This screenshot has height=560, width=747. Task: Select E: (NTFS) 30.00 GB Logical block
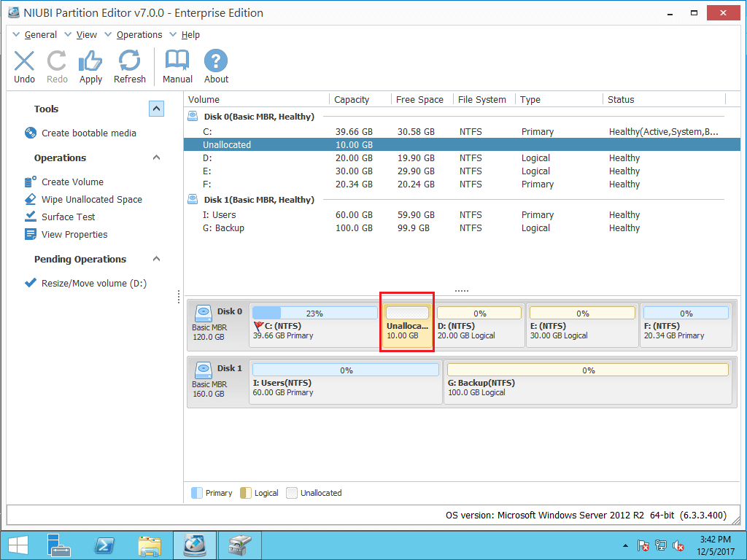click(582, 326)
